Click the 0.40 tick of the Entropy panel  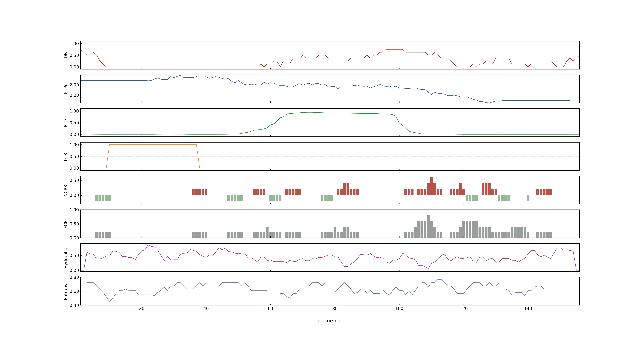pos(74,305)
